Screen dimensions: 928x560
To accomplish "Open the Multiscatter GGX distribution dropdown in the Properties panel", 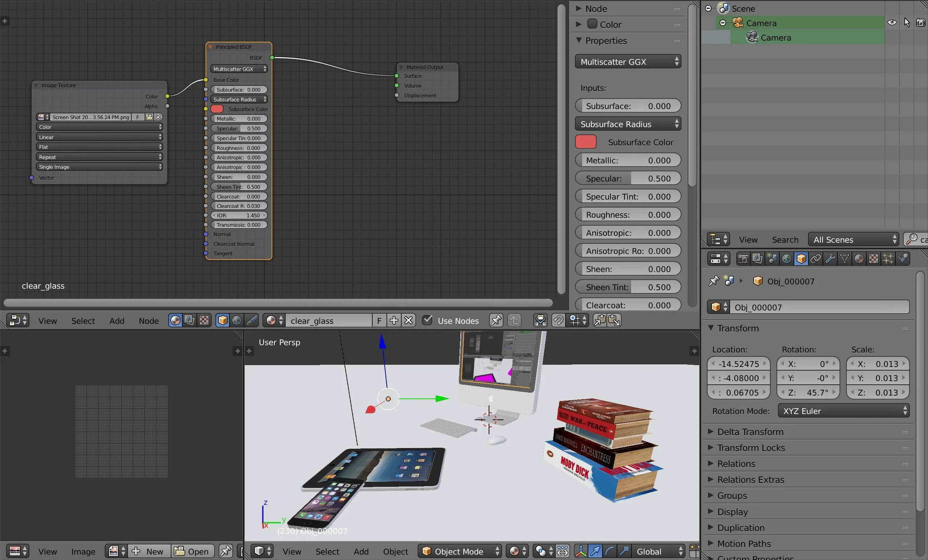I will [x=628, y=62].
